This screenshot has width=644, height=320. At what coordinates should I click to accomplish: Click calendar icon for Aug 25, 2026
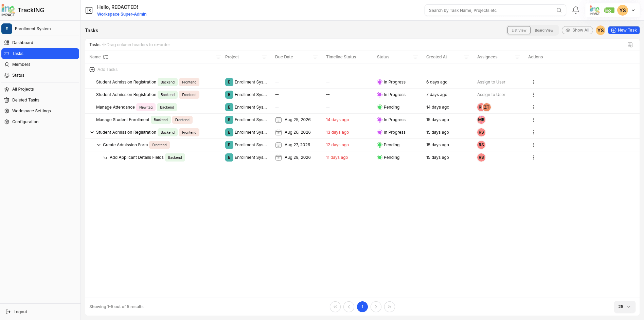[279, 120]
